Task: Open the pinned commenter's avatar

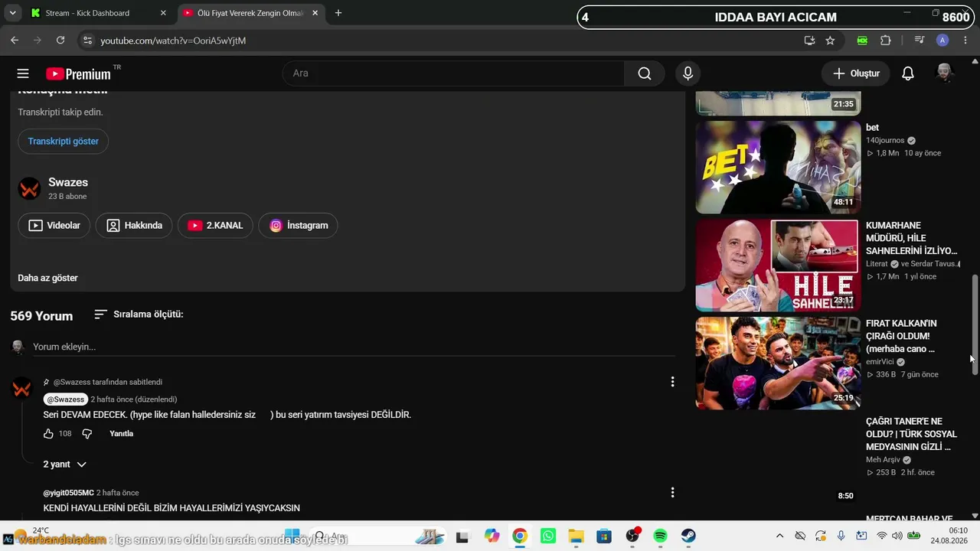Action: click(x=22, y=388)
